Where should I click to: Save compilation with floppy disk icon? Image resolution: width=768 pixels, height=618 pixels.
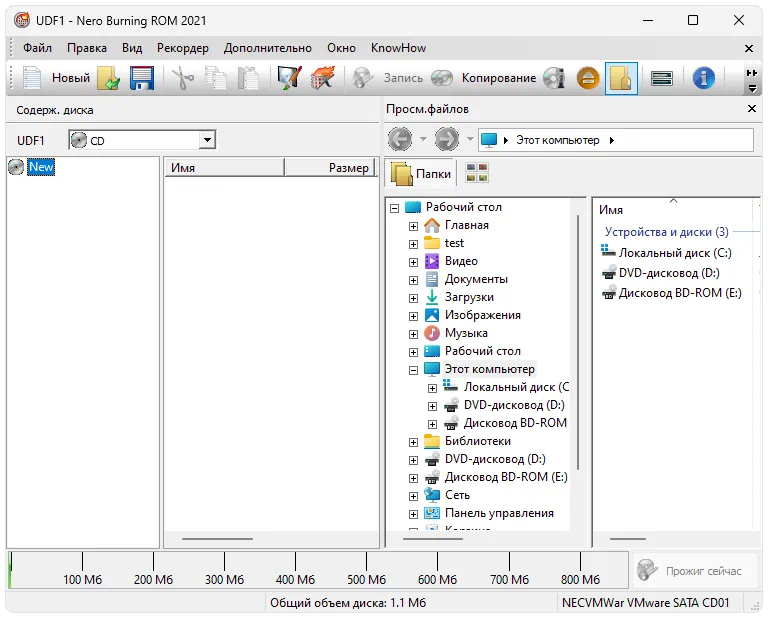click(142, 78)
